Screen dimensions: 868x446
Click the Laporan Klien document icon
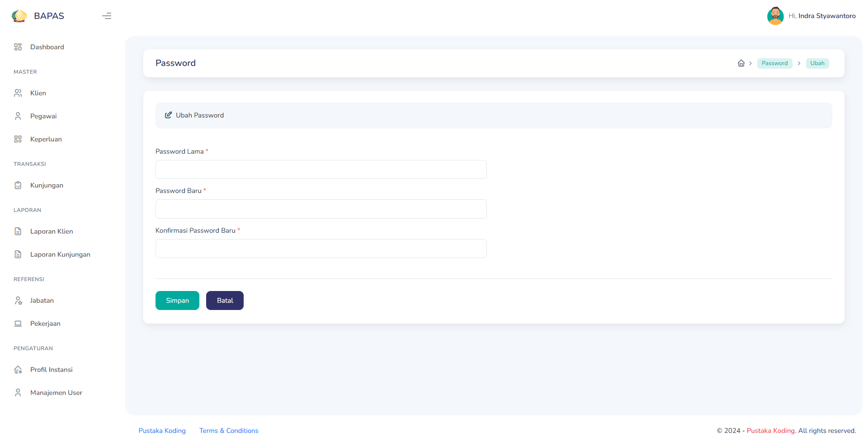pos(18,231)
